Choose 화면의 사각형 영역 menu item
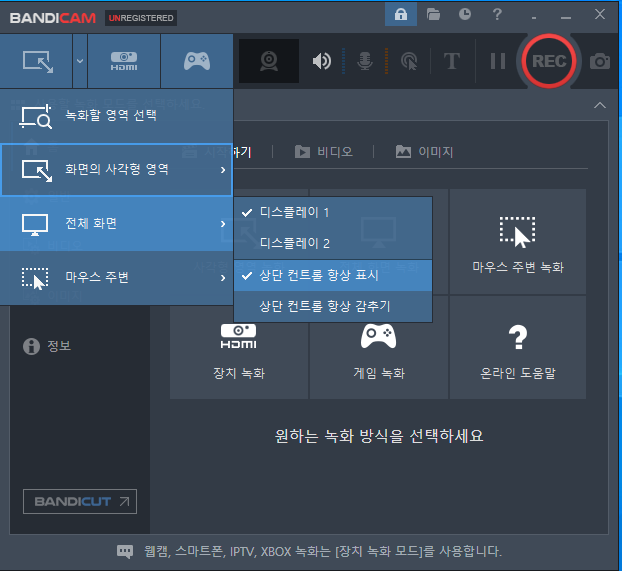 [x=116, y=170]
